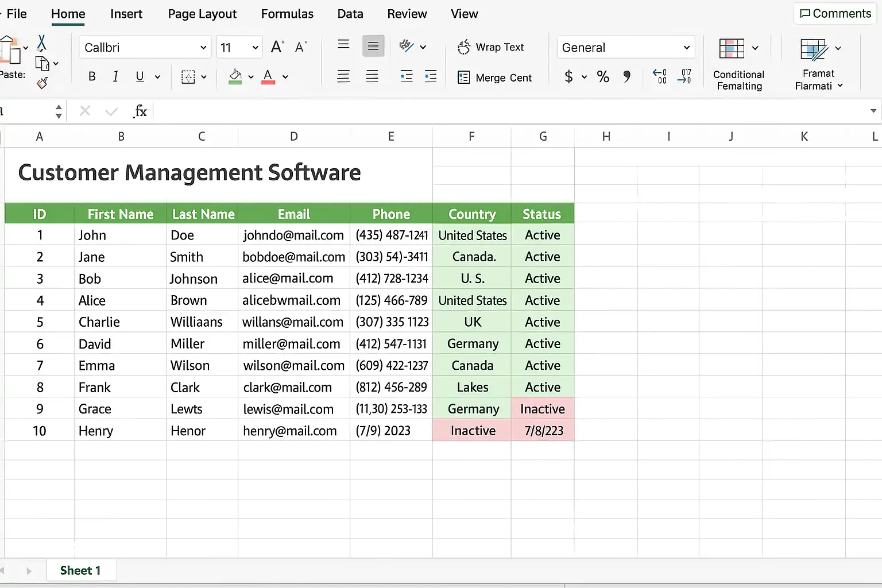This screenshot has width=882, height=588.
Task: Open the General number format dropdown
Action: tap(686, 48)
